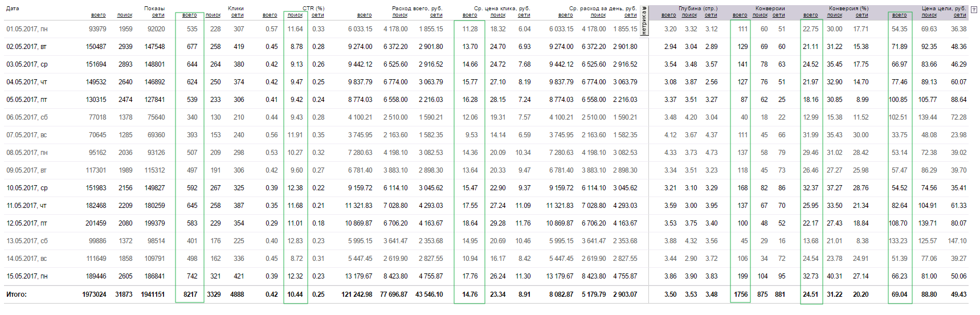Screen dimensions: 980x315
Task: Click the Итого: totals row label
Action: tap(17, 294)
